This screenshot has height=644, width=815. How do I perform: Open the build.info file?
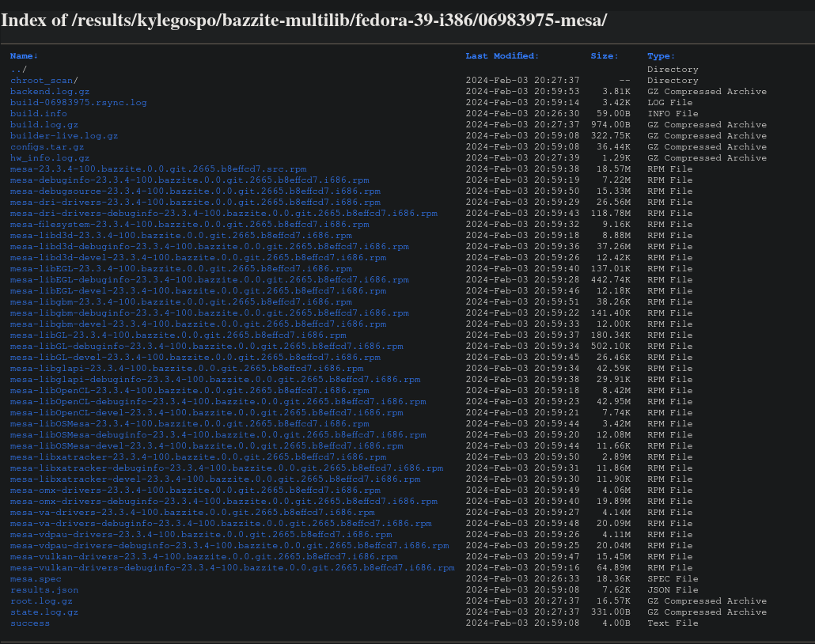click(x=39, y=113)
